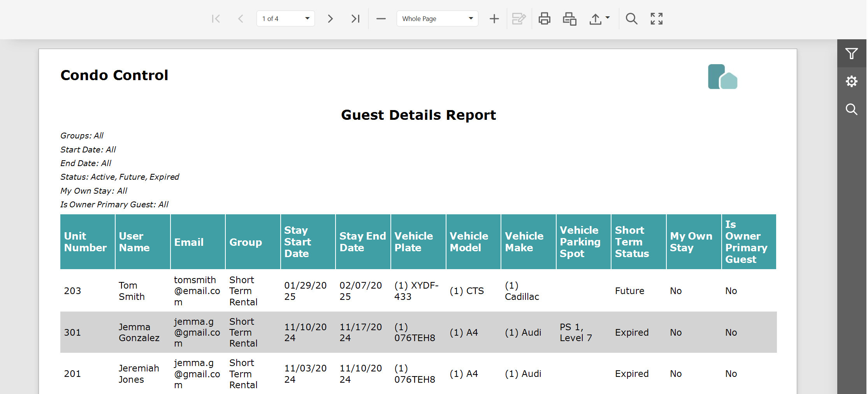This screenshot has height=394, width=868.
Task: Click the Vehicle Parking Spot column header
Action: click(584, 242)
